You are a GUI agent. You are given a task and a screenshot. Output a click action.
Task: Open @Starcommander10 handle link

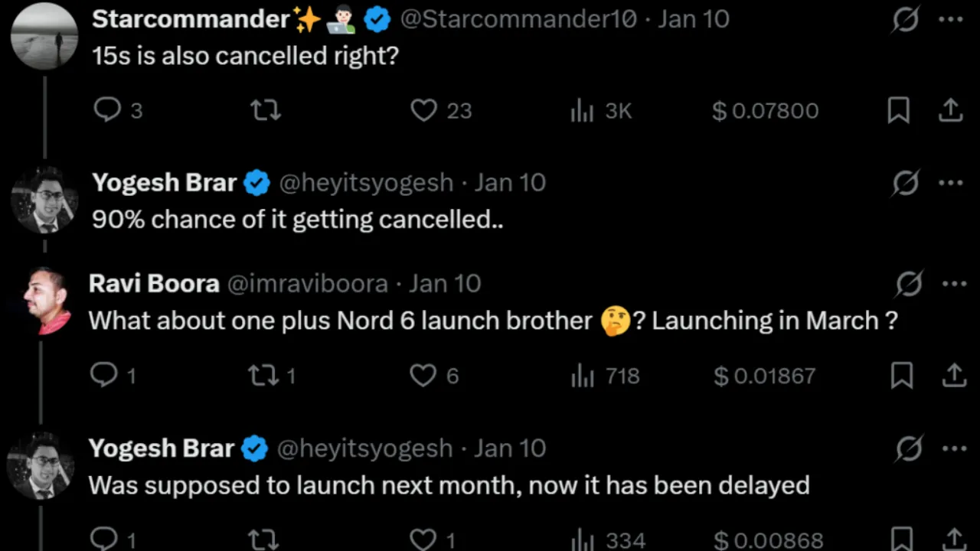click(518, 20)
